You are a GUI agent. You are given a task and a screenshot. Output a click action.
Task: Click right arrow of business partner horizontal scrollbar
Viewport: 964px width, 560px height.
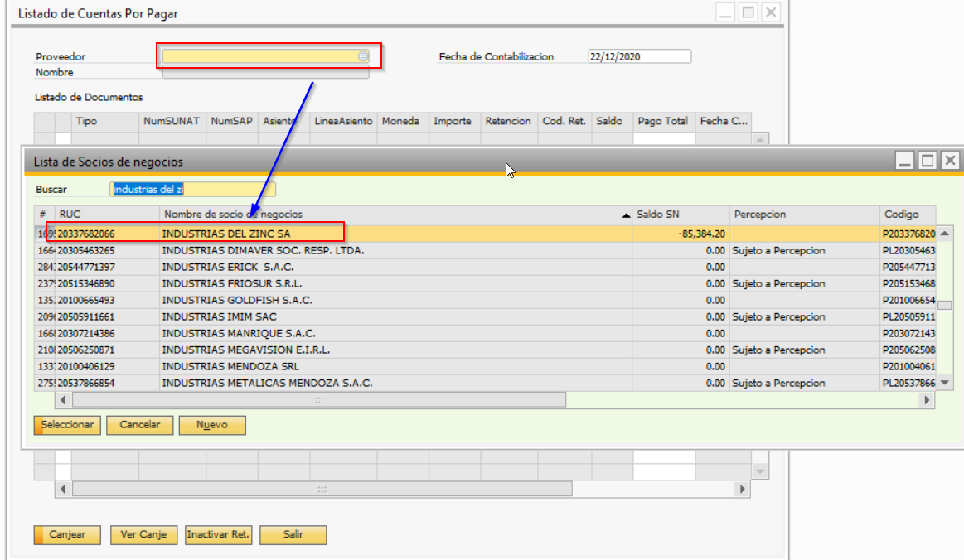click(x=927, y=400)
